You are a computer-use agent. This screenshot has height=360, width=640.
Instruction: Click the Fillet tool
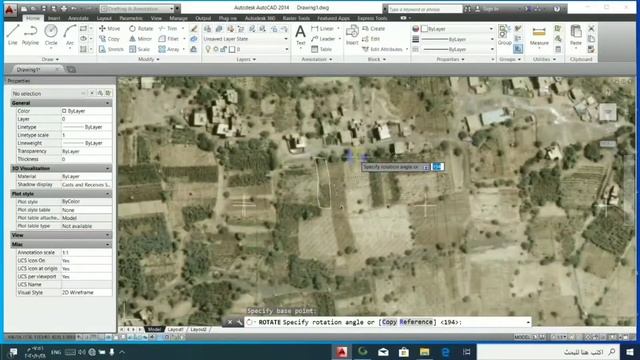pyautogui.click(x=169, y=39)
